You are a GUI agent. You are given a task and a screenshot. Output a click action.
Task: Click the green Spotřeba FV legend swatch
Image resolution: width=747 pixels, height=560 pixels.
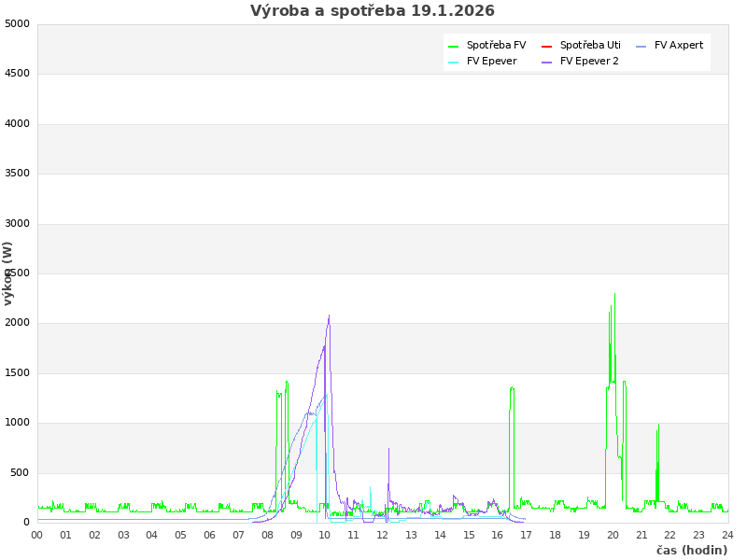tap(454, 46)
